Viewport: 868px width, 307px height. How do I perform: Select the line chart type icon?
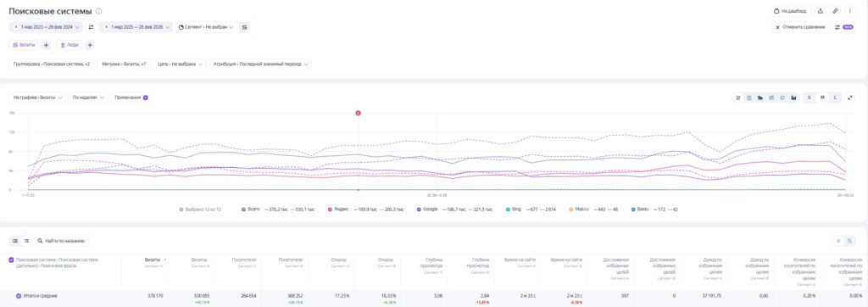[x=738, y=98]
